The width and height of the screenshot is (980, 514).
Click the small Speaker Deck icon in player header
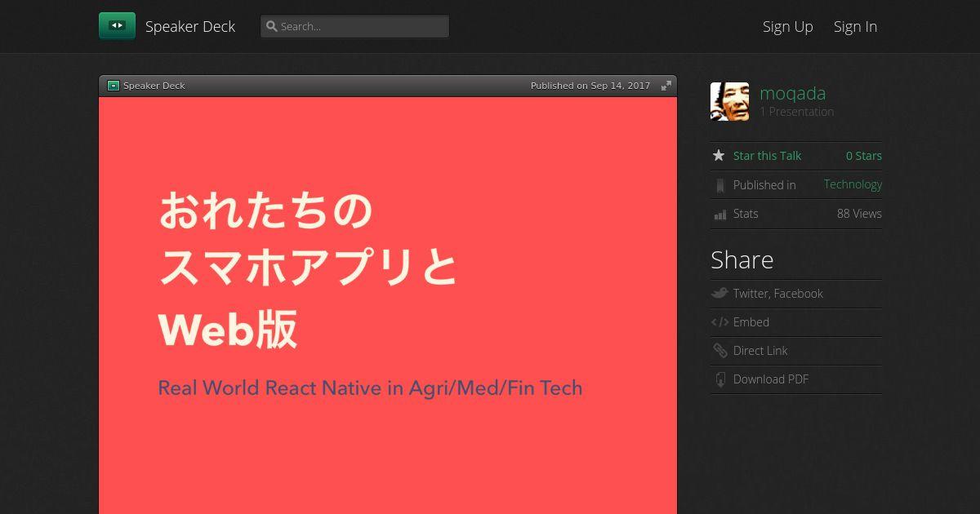click(114, 86)
